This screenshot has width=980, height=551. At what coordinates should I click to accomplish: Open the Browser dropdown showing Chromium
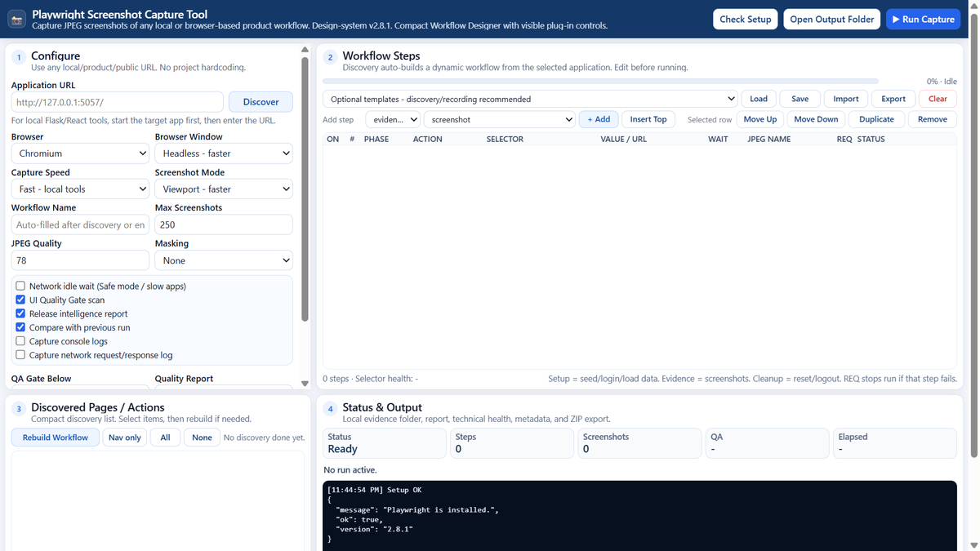[80, 153]
